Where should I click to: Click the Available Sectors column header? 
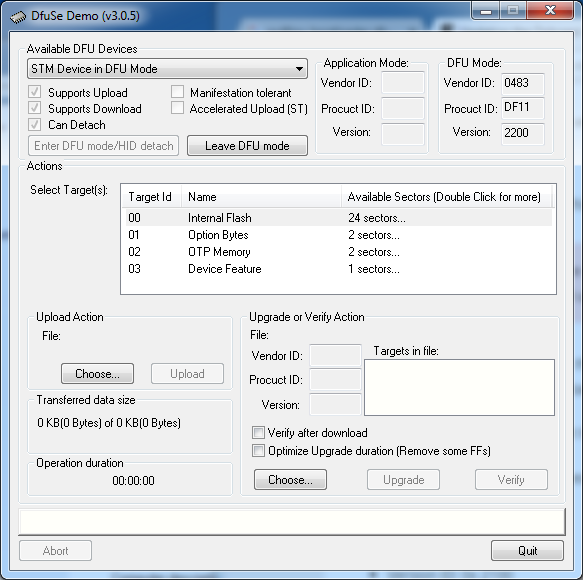pyautogui.click(x=447, y=197)
